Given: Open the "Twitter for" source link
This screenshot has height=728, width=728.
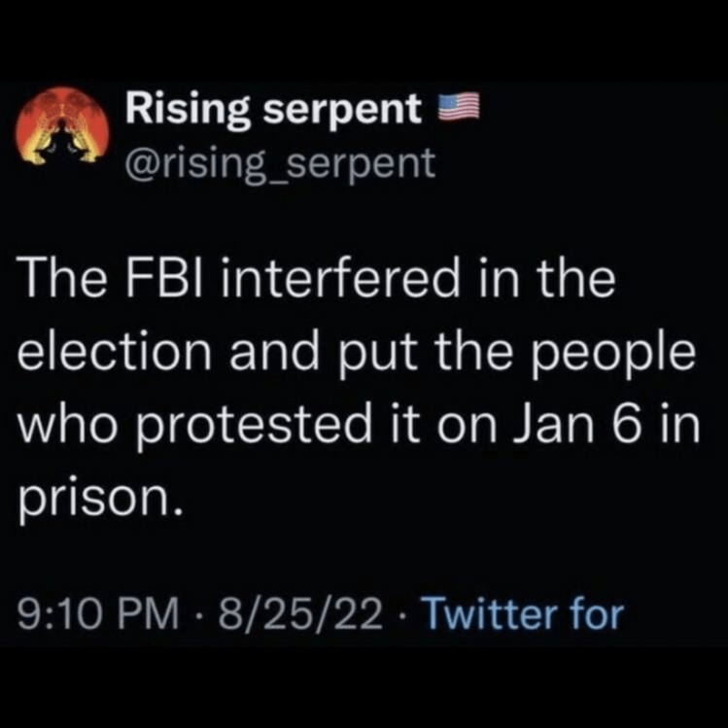Looking at the screenshot, I should pos(525,613).
